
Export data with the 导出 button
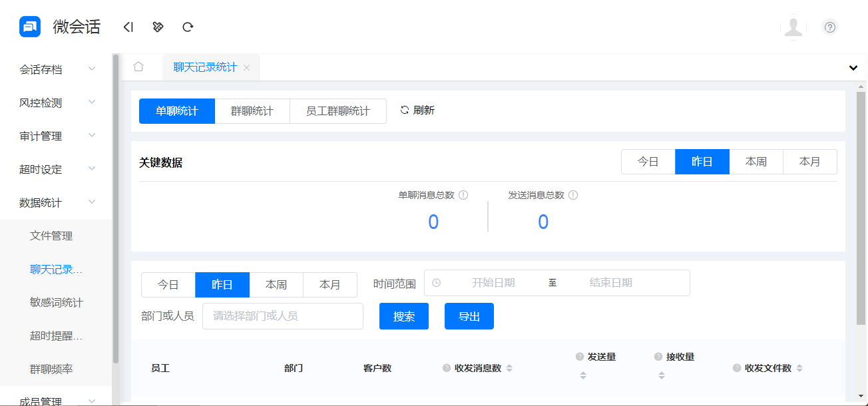[469, 316]
